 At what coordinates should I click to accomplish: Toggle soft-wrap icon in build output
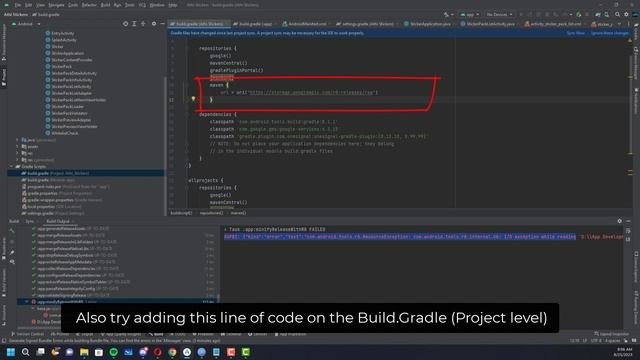pos(628,231)
